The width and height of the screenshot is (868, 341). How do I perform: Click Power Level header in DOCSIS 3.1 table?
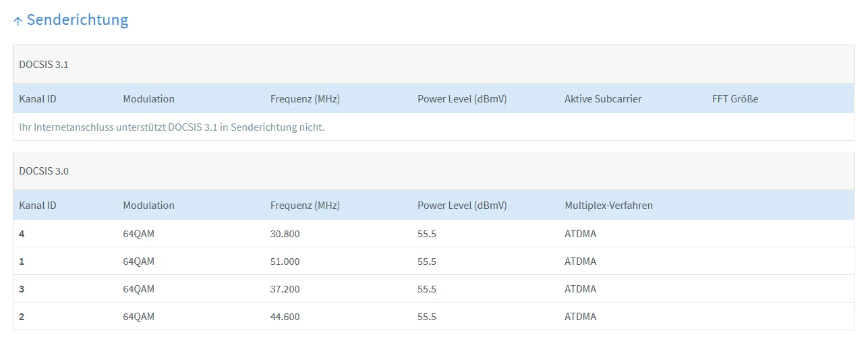tap(462, 99)
